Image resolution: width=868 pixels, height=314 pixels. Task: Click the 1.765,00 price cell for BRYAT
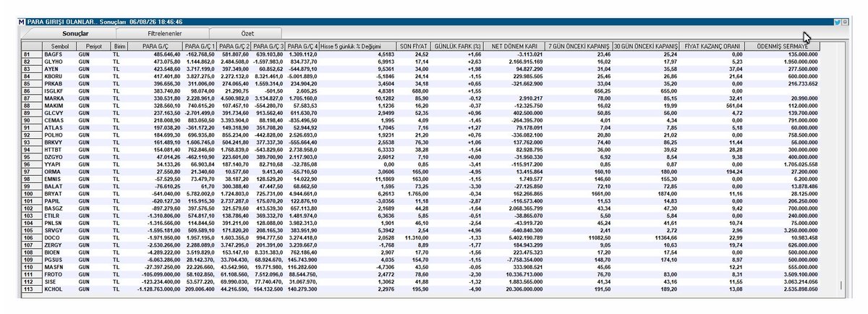pyautogui.click(x=414, y=193)
